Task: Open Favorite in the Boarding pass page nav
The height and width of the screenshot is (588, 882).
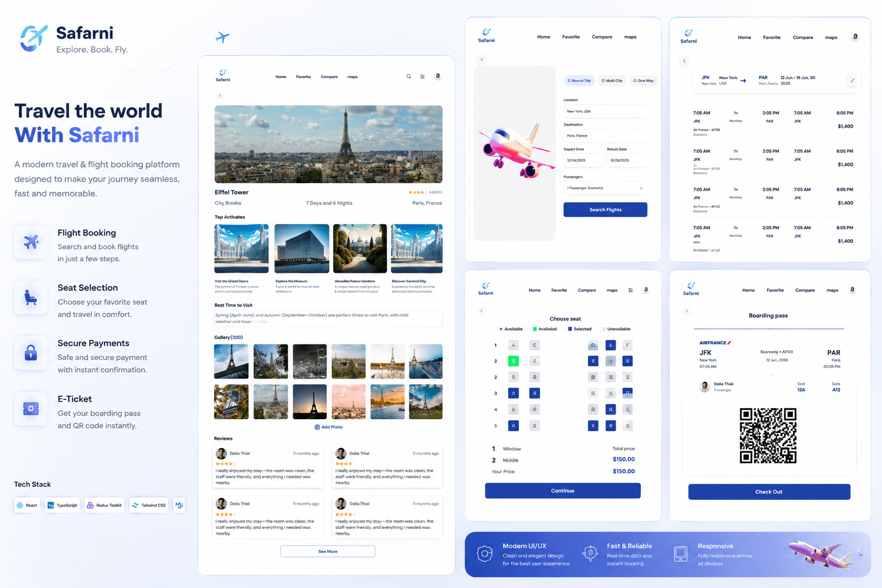Action: click(x=775, y=290)
